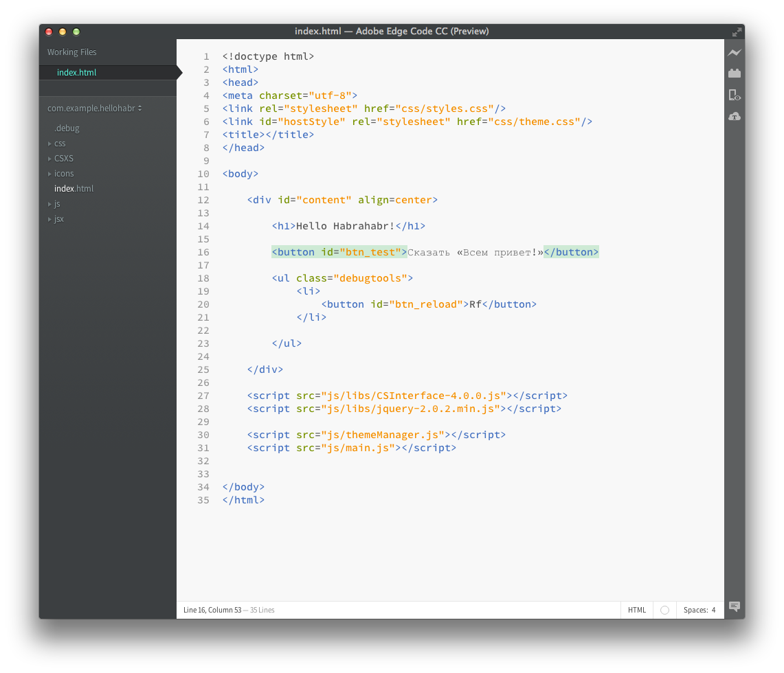Toggle the fullscreen arrows icon in title bar
Viewport: 784px width, 673px height.
737,32
